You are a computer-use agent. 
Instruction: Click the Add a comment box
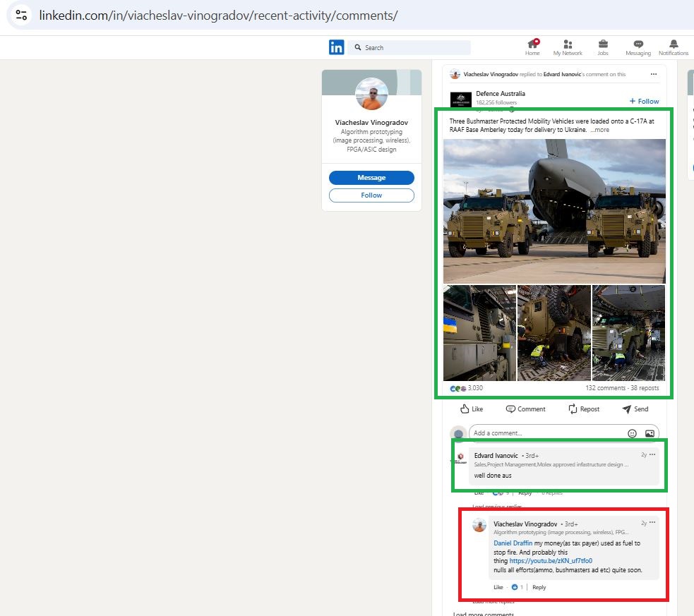click(564, 433)
